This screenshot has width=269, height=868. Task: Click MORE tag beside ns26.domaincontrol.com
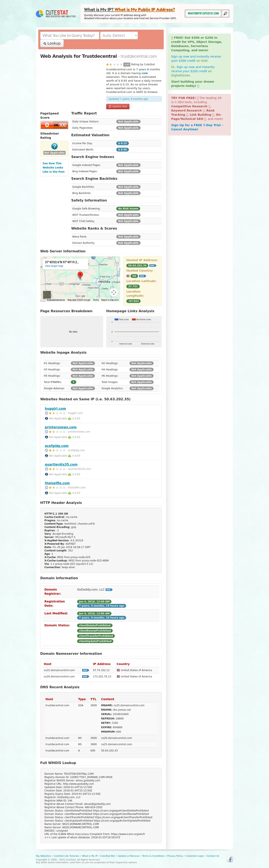pos(85,677)
